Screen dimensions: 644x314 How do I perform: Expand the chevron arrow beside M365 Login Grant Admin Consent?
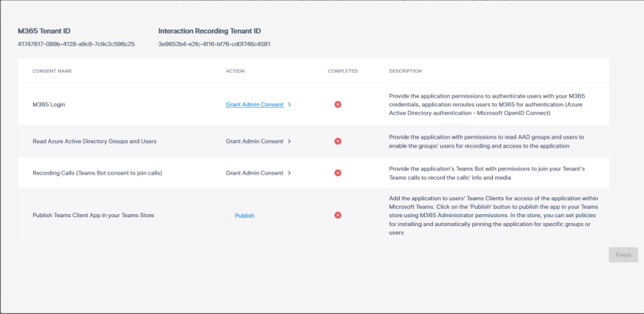[290, 105]
